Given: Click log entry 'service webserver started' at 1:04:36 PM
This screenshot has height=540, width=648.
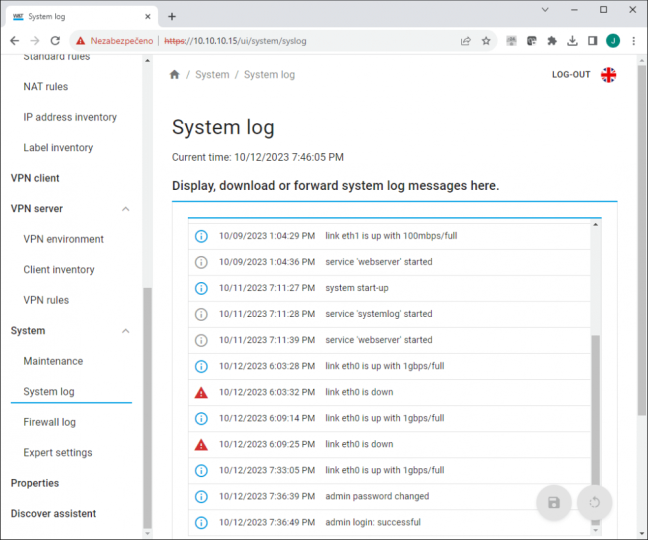Looking at the screenshot, I should coord(389,262).
